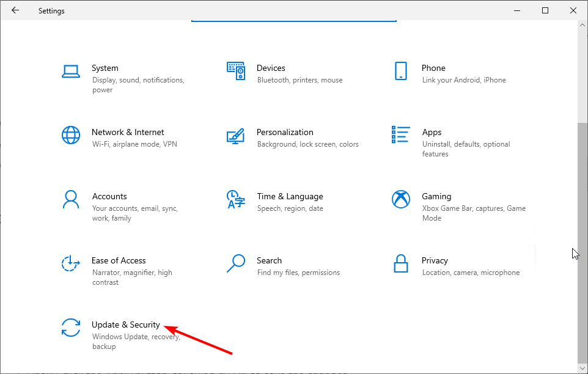The image size is (588, 374).
Task: Click the back arrow
Action: (15, 10)
